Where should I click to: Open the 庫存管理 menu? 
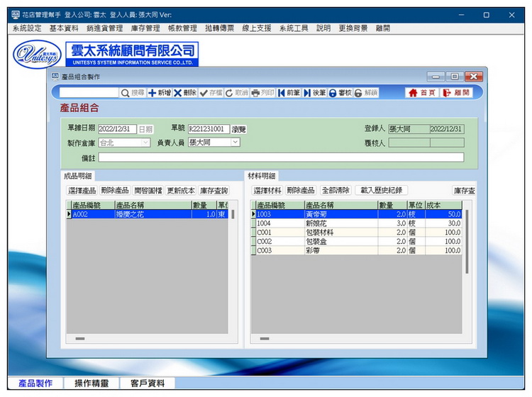(145, 28)
